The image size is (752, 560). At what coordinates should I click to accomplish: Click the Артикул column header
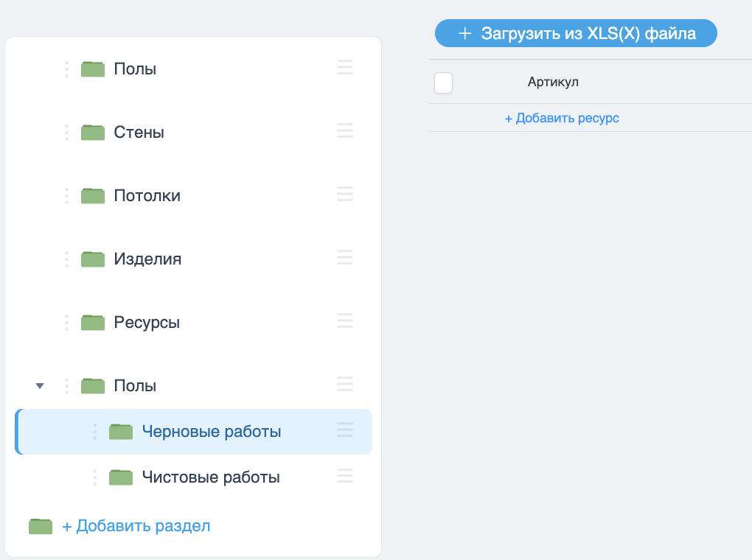[x=553, y=82]
